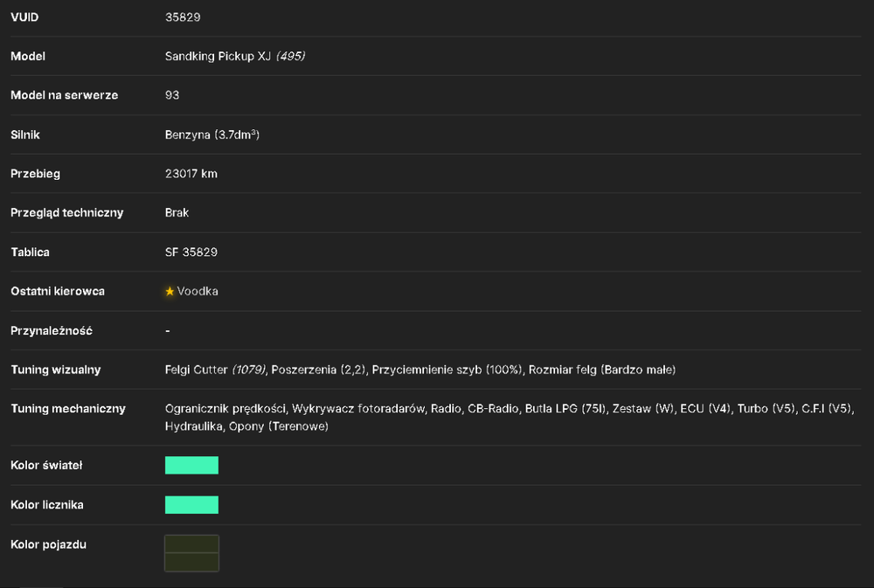Click Rozmiar felg (Bardzo małe) entry
This screenshot has height=588, width=874.
pyautogui.click(x=602, y=370)
